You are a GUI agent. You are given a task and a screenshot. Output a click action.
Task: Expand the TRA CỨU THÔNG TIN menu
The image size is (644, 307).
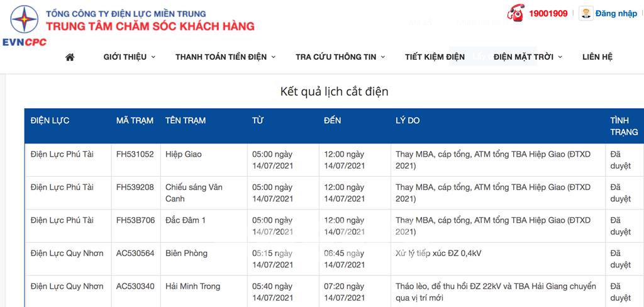point(340,57)
